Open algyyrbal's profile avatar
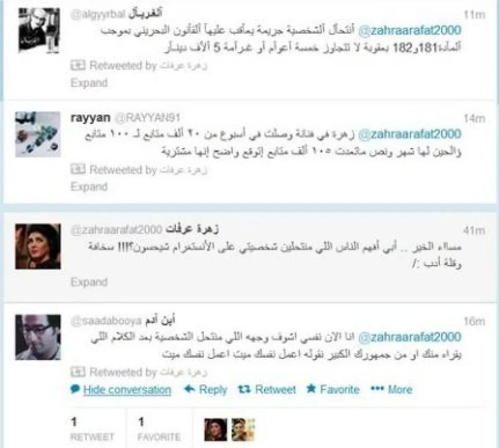The width and height of the screenshot is (499, 448). click(40, 31)
